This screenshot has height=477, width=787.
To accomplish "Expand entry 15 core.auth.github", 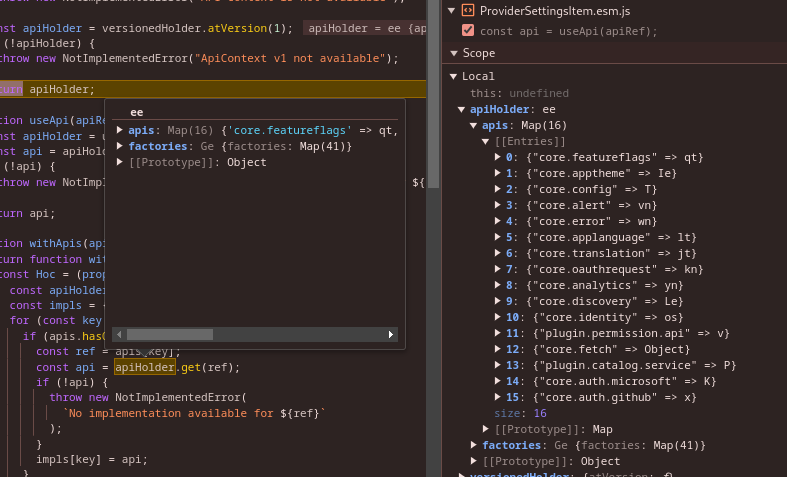I will pyautogui.click(x=498, y=397).
